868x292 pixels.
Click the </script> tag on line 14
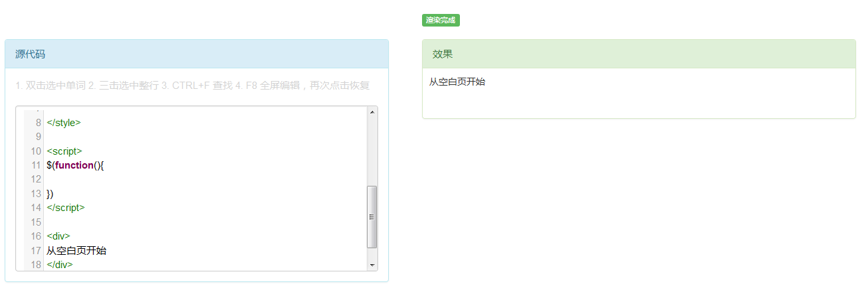pyautogui.click(x=66, y=207)
